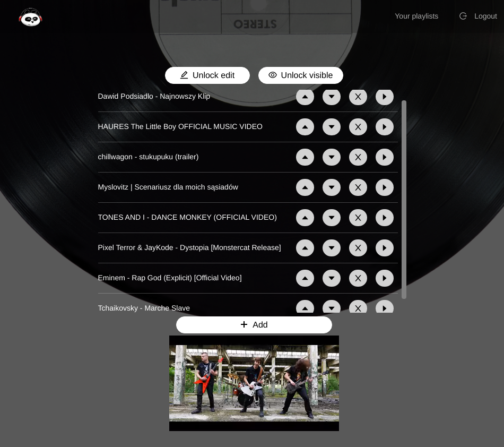Click the Add track button
The image size is (504, 447).
pyautogui.click(x=254, y=325)
